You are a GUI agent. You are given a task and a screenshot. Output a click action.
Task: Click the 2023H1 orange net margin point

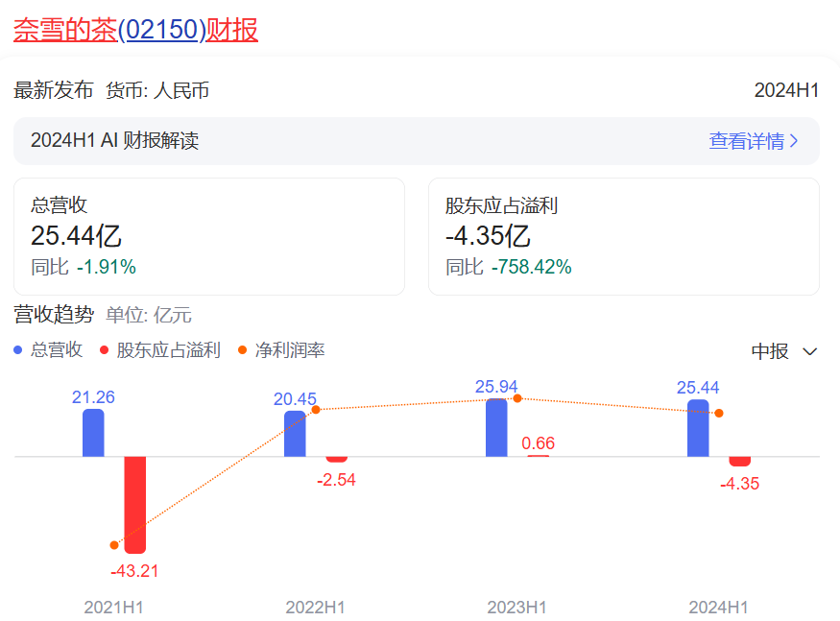[x=517, y=397]
